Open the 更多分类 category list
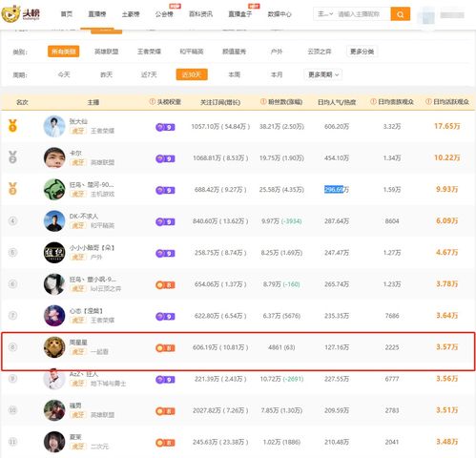 [x=362, y=52]
